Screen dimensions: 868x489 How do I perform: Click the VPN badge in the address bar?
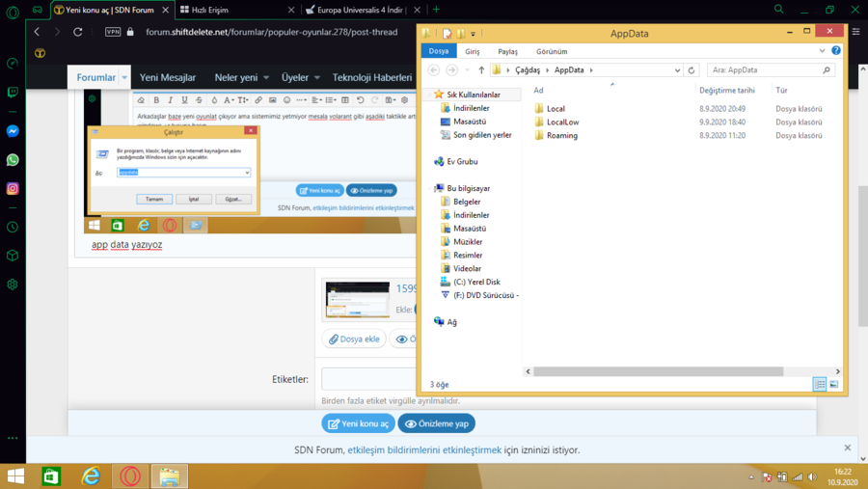[x=113, y=32]
